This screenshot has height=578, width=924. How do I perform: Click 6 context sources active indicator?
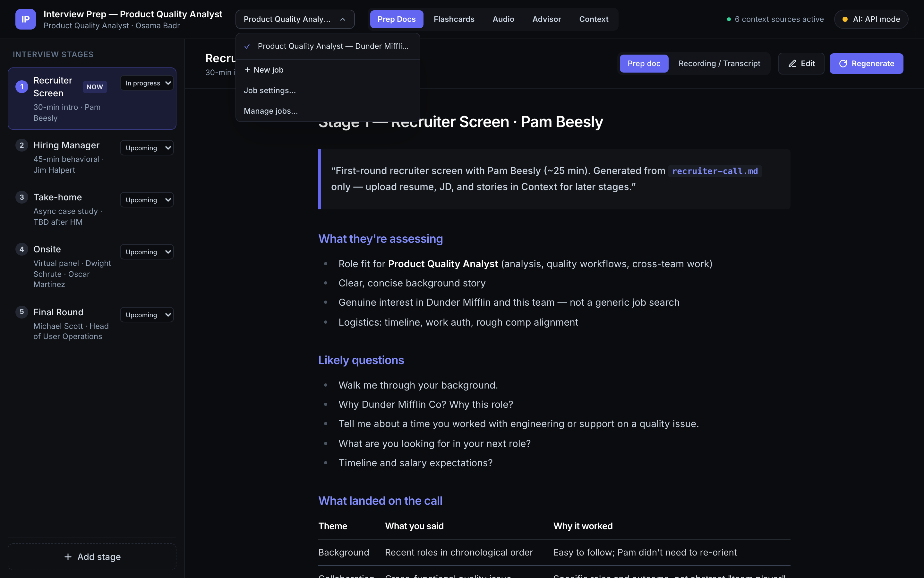click(x=775, y=19)
